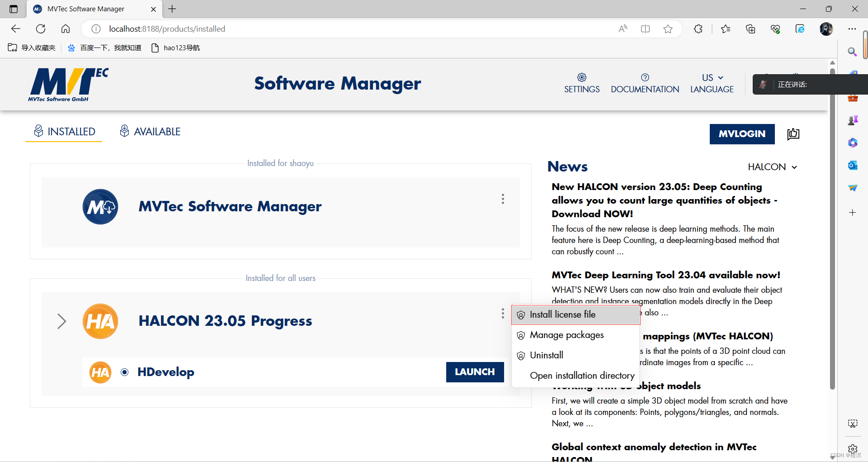Open the 导入收藏夹 bookmark
The image size is (868, 462).
(32, 48)
